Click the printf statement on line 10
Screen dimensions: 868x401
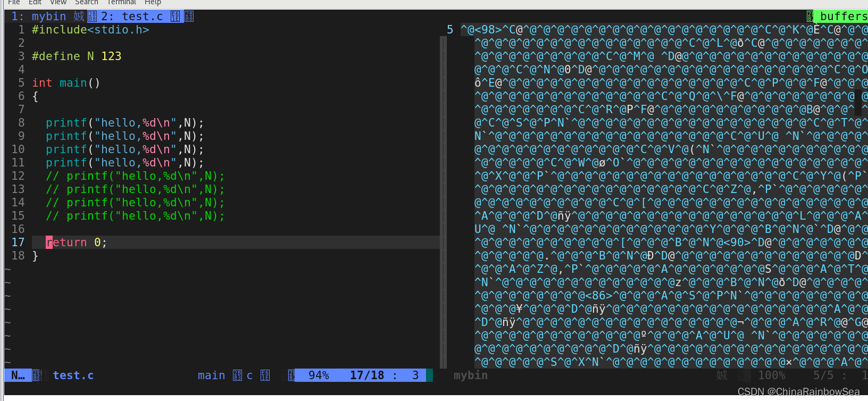click(x=125, y=149)
